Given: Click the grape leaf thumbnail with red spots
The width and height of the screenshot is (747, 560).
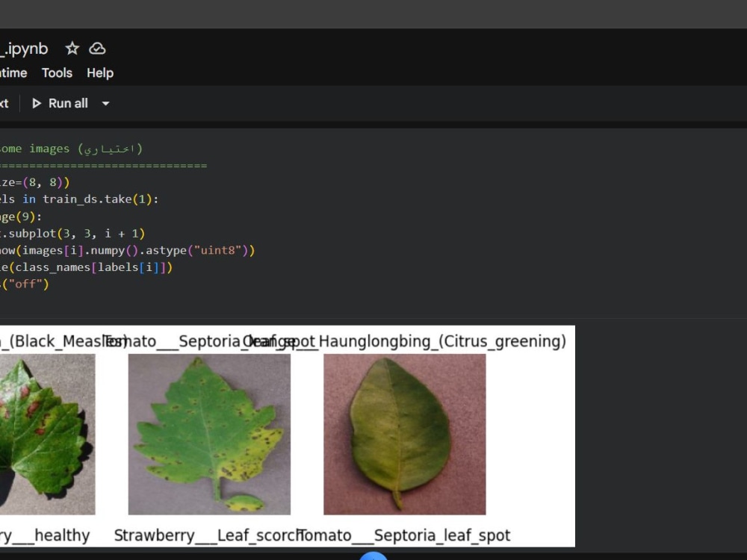Looking at the screenshot, I should pyautogui.click(x=47, y=435).
